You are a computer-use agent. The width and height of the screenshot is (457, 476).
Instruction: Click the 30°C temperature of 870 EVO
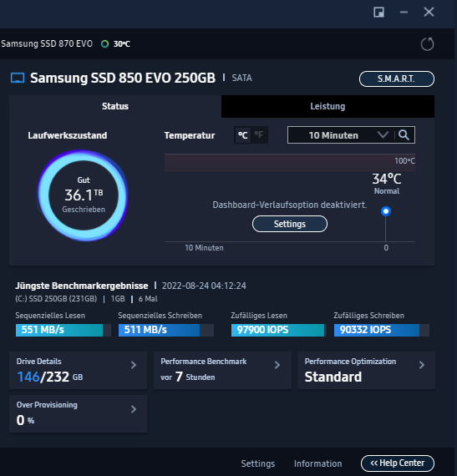click(x=121, y=44)
